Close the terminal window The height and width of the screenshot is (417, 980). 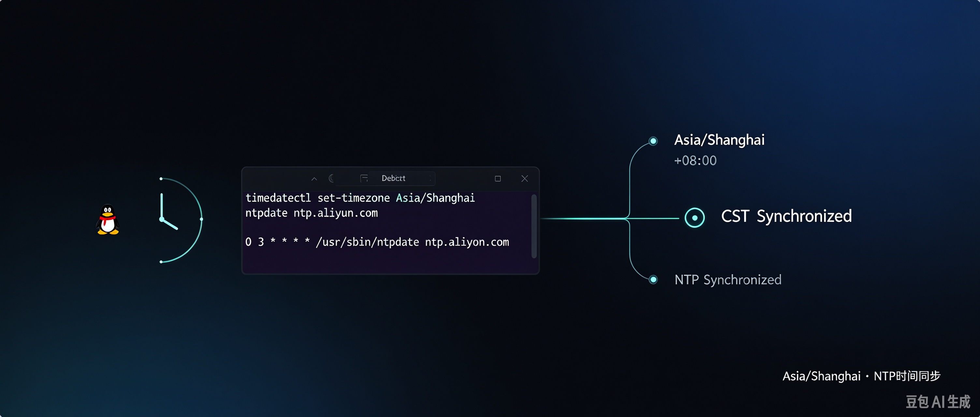click(525, 179)
